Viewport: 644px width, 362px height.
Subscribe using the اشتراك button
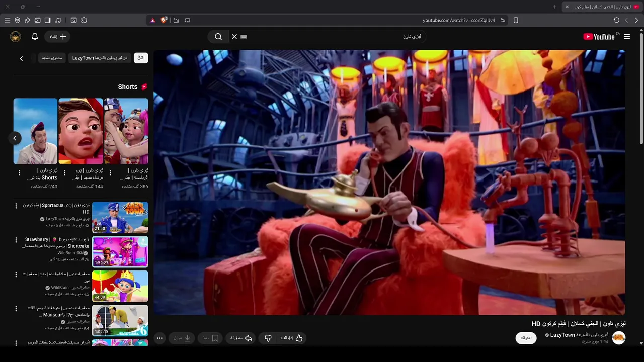click(526, 338)
